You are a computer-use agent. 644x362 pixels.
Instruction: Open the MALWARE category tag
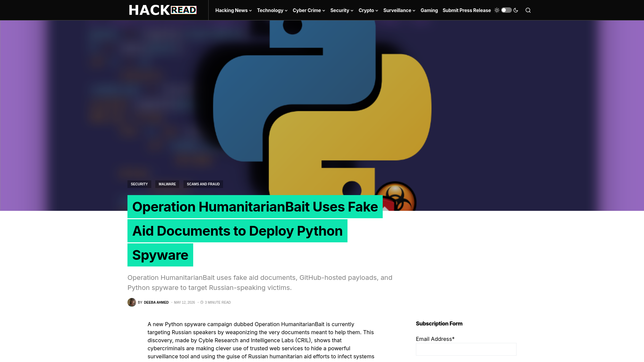coord(167,184)
